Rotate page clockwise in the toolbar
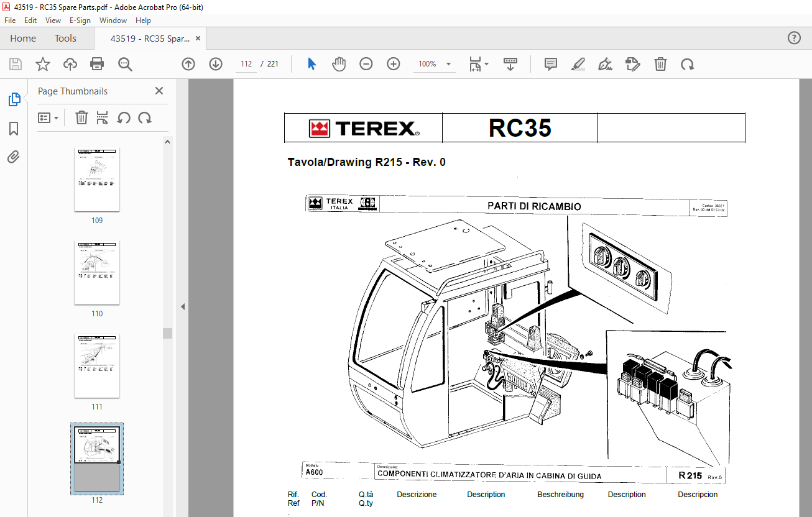Viewport: 812px width, 517px height. point(687,64)
